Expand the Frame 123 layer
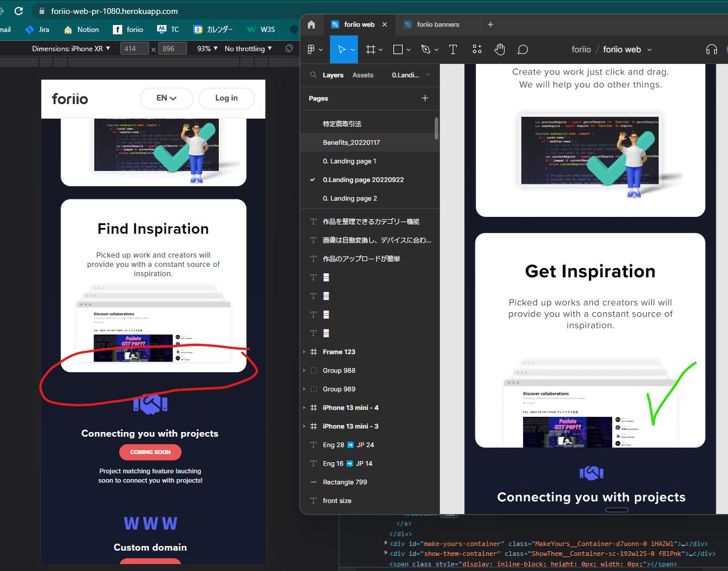Screen dimensions: 728x571 (304, 352)
